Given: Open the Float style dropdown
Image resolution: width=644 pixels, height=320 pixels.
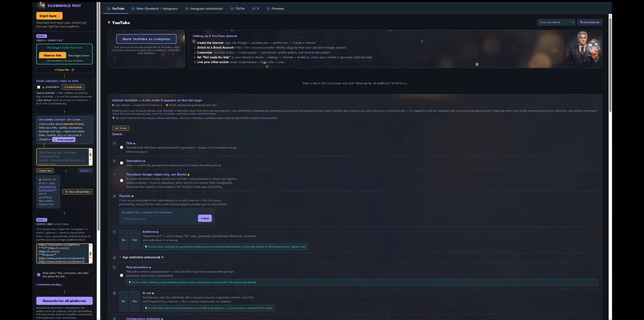Looking at the screenshot, I should click(x=556, y=22).
